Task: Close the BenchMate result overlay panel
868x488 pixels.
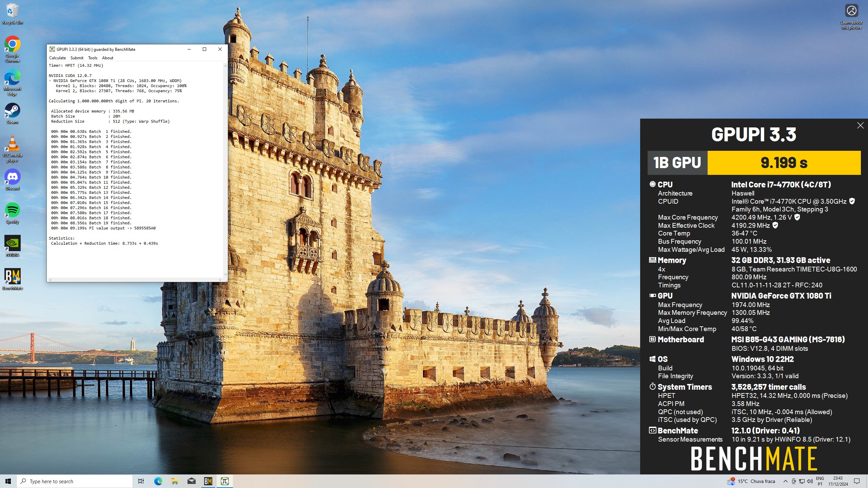Action: tap(860, 125)
